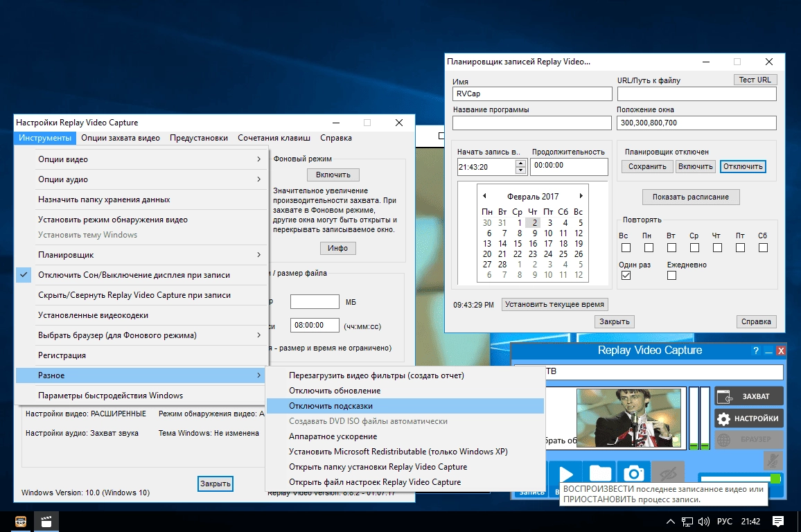
Task: Click Установить текущее время button
Action: pos(555,304)
